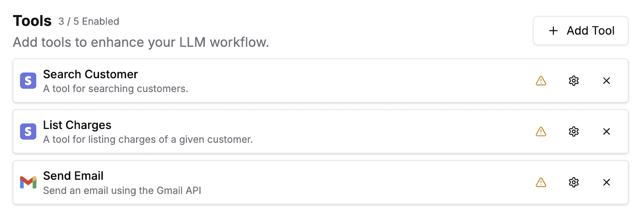The height and width of the screenshot is (214, 644).
Task: Click warning triangle on Send Email row
Action: (541, 182)
